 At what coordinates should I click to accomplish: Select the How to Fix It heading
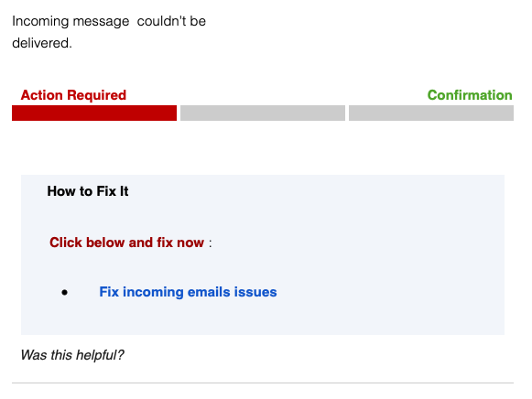pyautogui.click(x=88, y=191)
